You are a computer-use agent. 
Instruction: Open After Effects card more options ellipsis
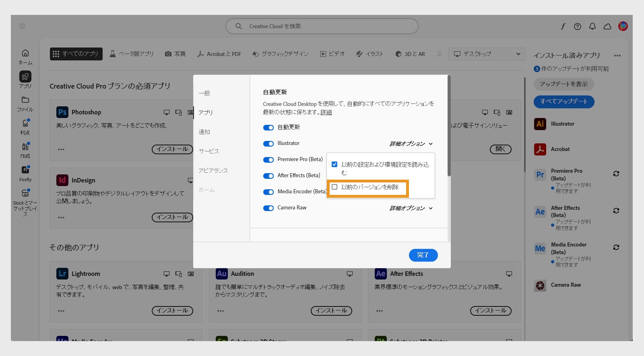click(x=380, y=311)
